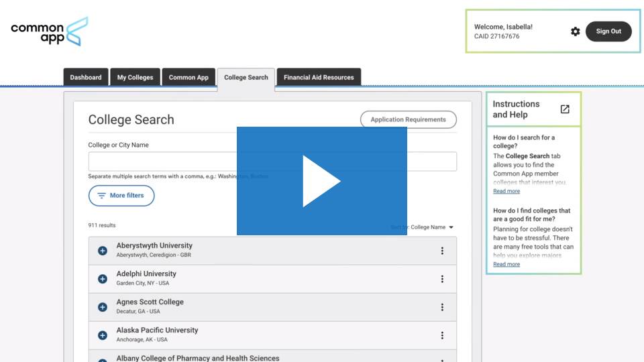The image size is (644, 362).
Task: Click the 911 results count text
Action: (102, 225)
